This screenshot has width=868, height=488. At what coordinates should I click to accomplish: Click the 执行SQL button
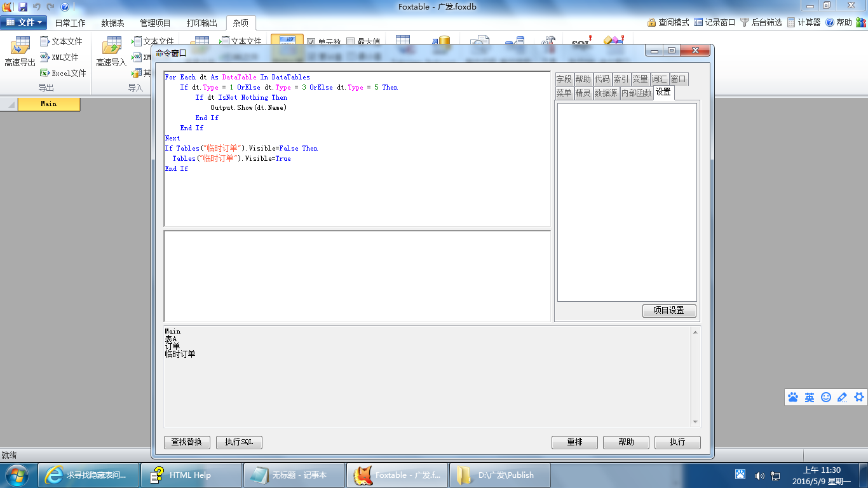(239, 442)
